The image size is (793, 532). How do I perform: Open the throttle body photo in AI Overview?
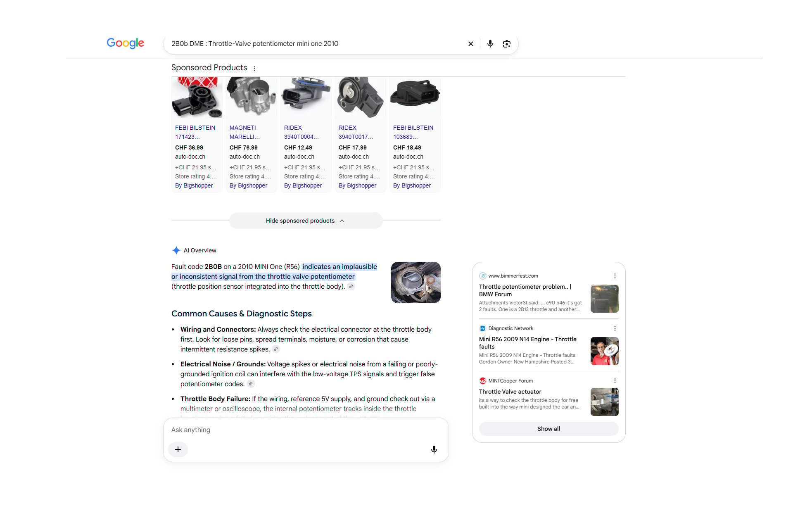415,283
